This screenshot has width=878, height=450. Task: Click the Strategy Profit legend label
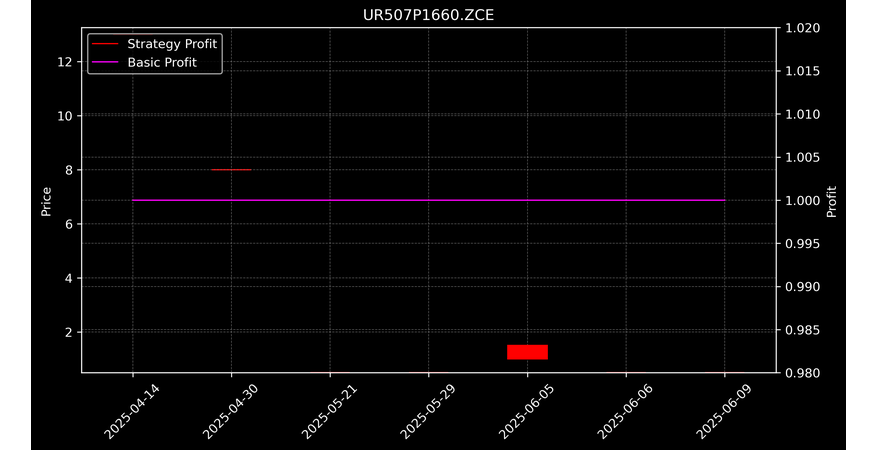coord(172,44)
